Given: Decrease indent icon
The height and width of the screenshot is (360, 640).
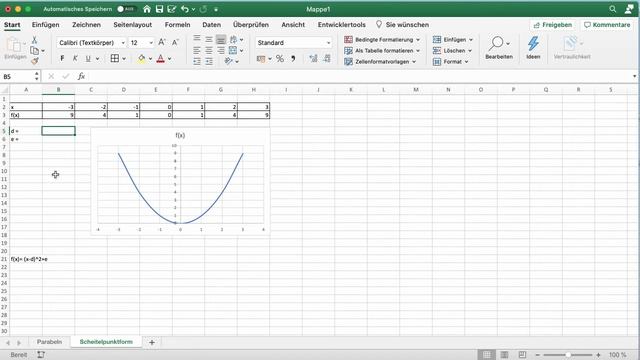Looking at the screenshot, I should (x=197, y=62).
